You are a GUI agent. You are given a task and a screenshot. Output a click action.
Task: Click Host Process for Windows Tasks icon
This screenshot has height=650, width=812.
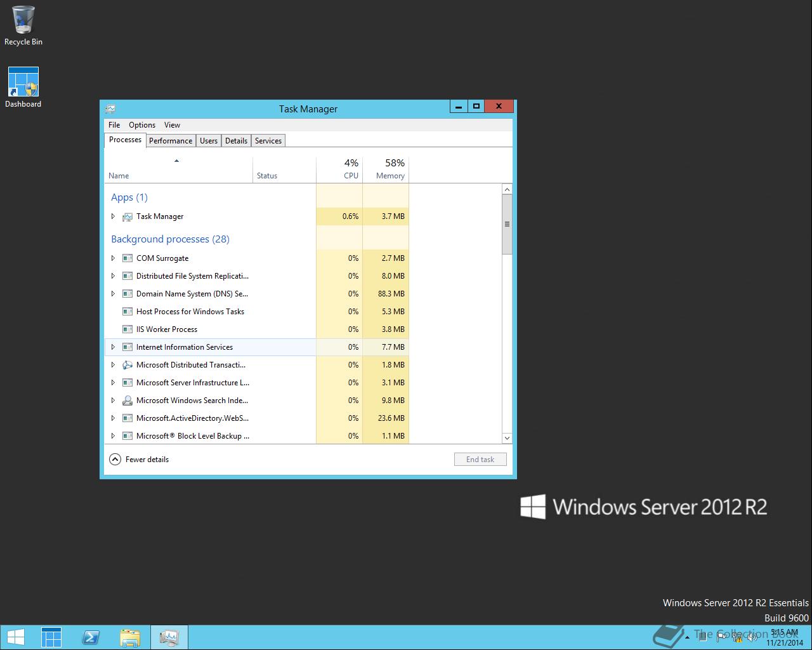click(x=128, y=312)
